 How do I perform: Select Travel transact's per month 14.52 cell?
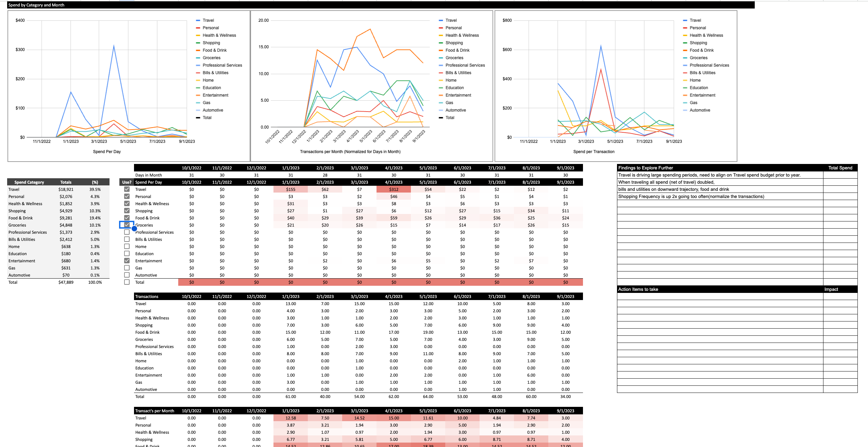click(359, 418)
